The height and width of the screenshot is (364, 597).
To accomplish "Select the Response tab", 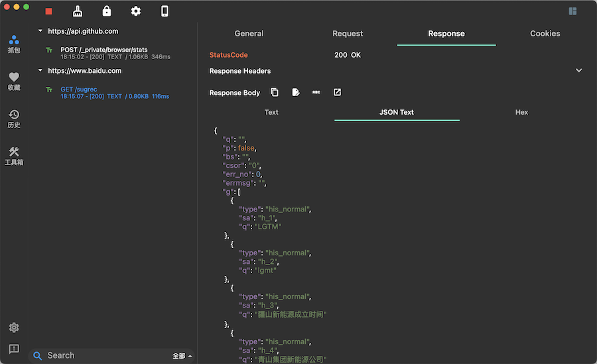I will pyautogui.click(x=446, y=34).
